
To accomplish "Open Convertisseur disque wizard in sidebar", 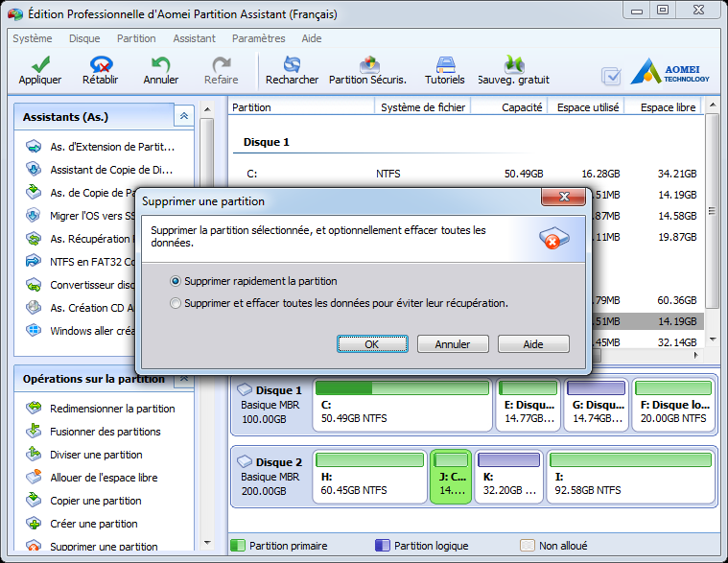I will [x=80, y=285].
